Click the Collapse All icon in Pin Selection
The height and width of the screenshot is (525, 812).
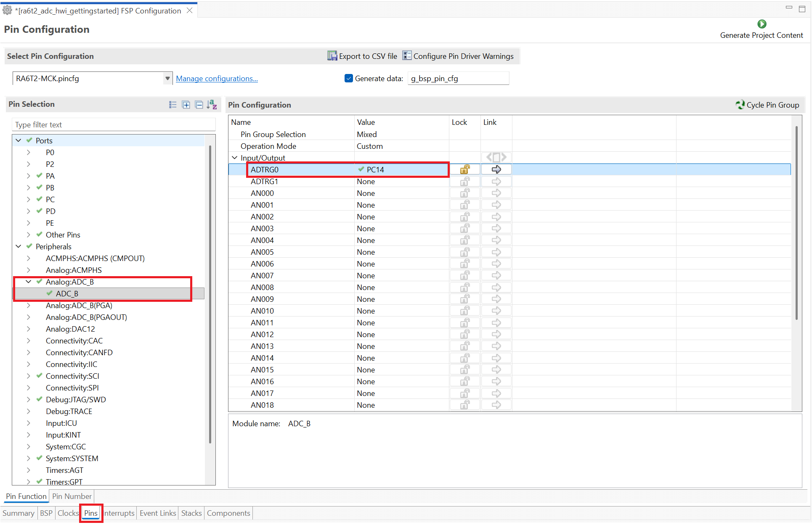click(199, 105)
